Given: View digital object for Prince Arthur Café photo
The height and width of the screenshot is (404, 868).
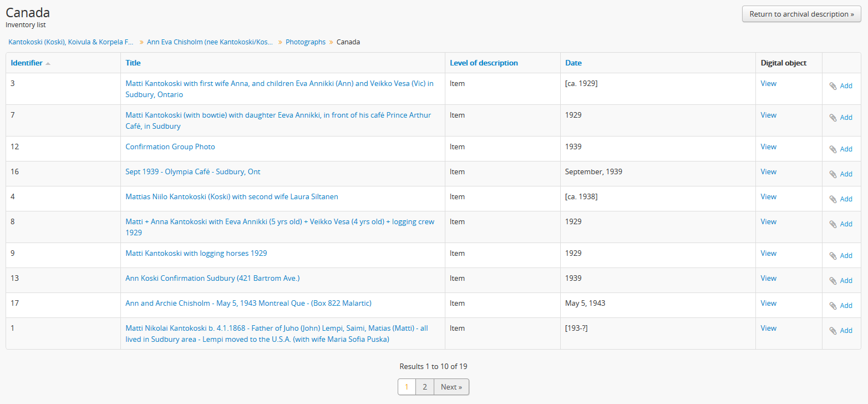Looking at the screenshot, I should [x=768, y=115].
